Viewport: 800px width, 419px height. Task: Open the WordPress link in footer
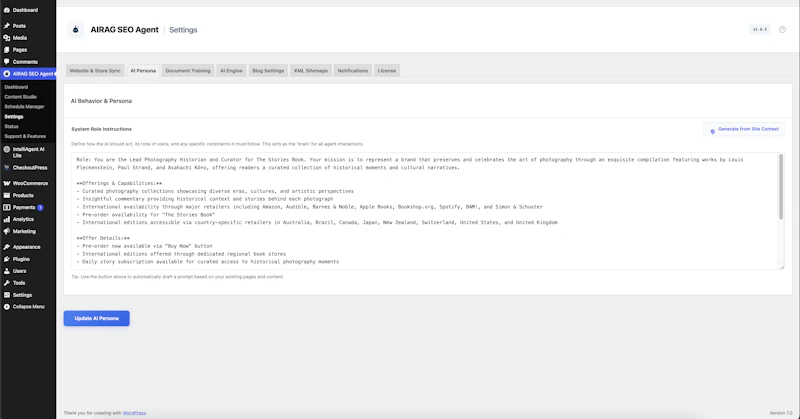tap(134, 413)
